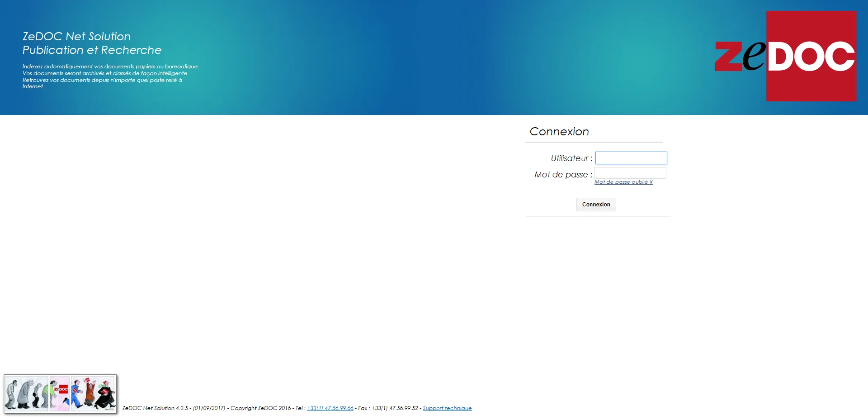Open the Support technique link
Screen dimensions: 868x420
point(447,408)
